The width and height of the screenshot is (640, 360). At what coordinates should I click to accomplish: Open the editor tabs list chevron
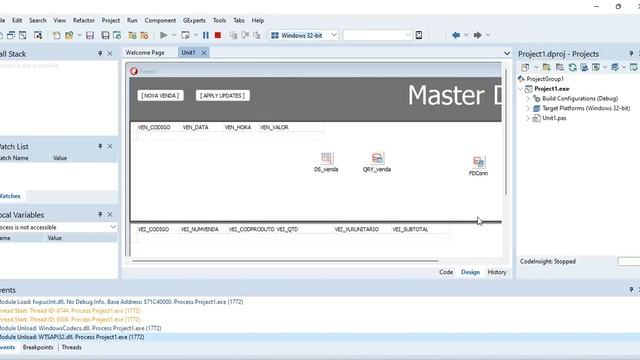[507, 53]
